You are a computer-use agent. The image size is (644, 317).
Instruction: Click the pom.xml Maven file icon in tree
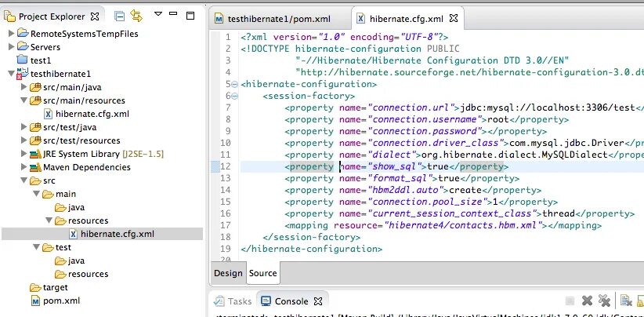(x=36, y=301)
